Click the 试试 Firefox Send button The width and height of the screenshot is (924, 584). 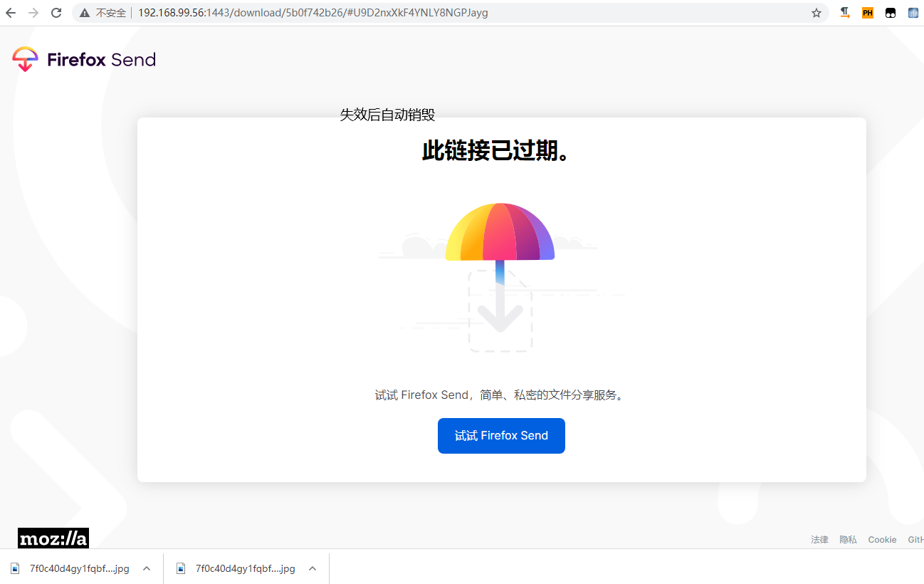pyautogui.click(x=501, y=435)
